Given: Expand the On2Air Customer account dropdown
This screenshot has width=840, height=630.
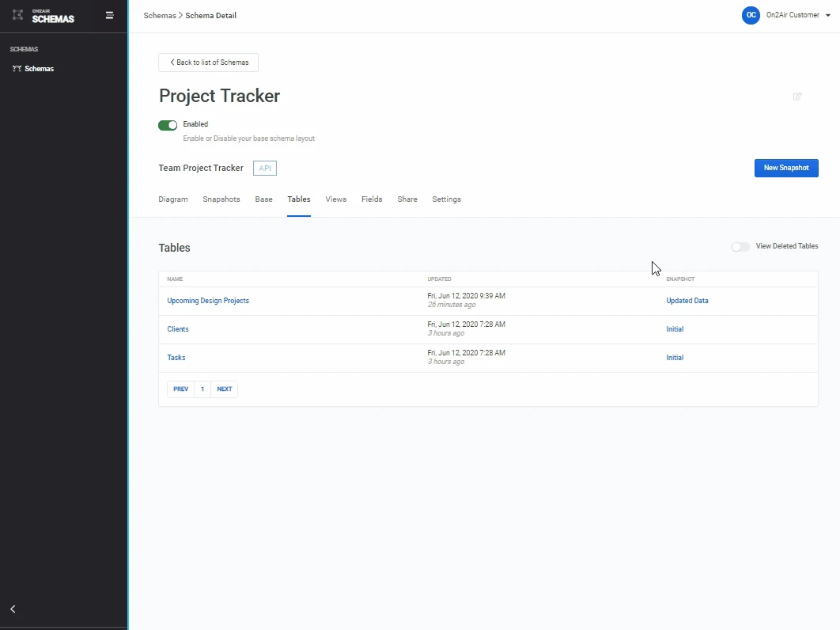Looking at the screenshot, I should 827,15.
